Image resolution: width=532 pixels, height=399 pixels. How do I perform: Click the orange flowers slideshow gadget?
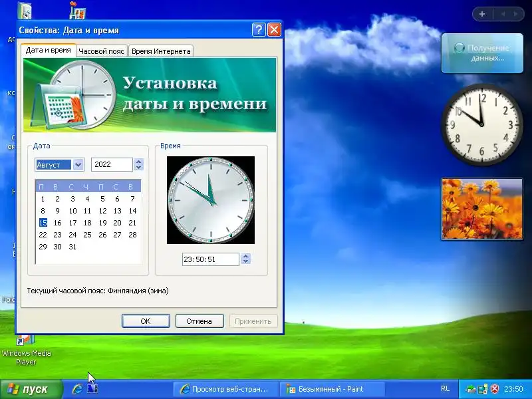[x=481, y=209]
